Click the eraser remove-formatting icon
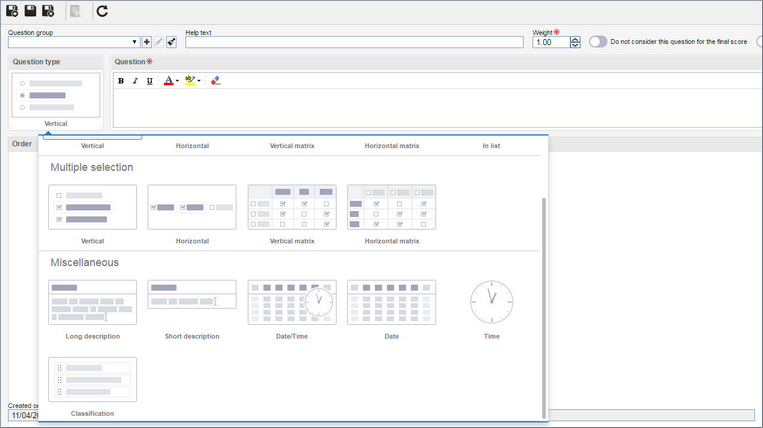 (x=216, y=81)
